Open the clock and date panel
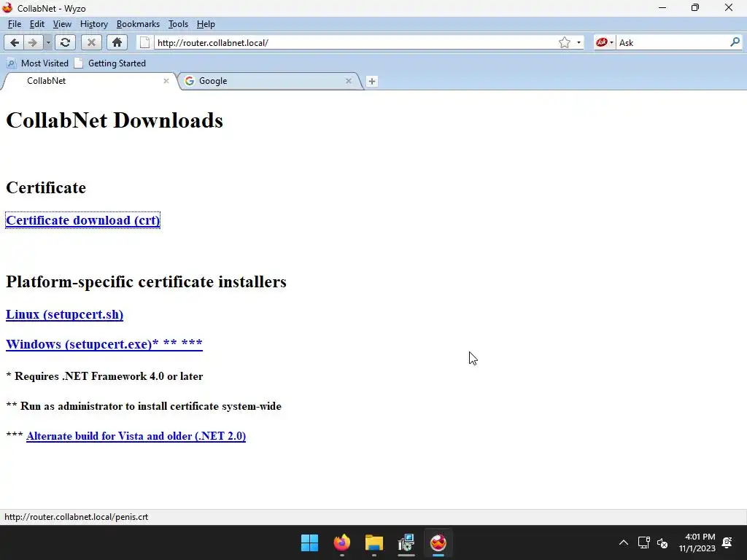The height and width of the screenshot is (560, 747). click(697, 542)
